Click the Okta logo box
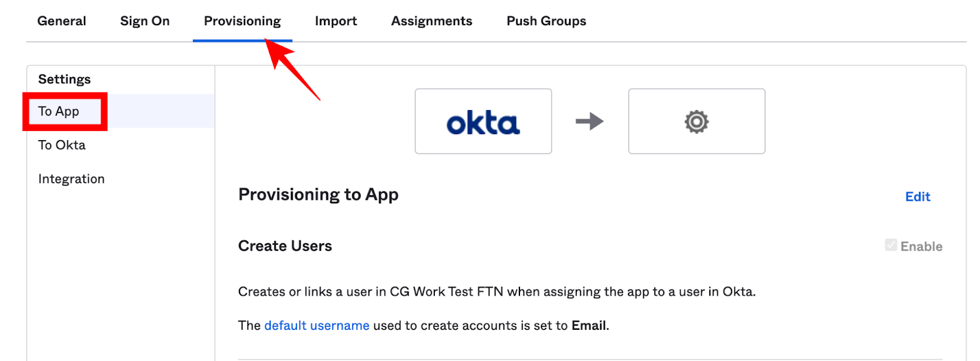980x361 pixels. [x=483, y=121]
